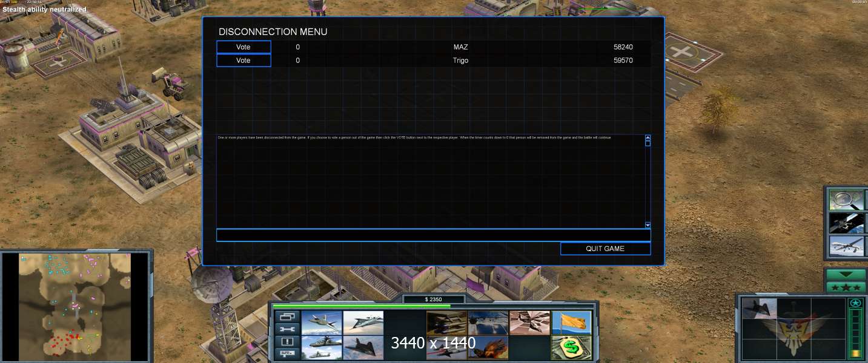Click the Stealth ability neutralized message
The height and width of the screenshot is (363, 868).
coord(44,10)
